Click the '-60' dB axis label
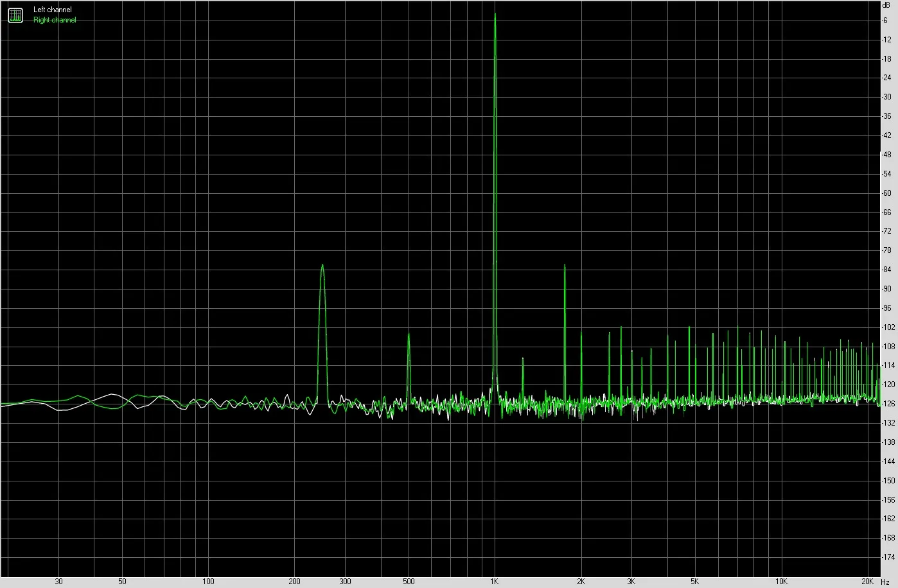Viewport: 898px width, 588px height. 887,193
